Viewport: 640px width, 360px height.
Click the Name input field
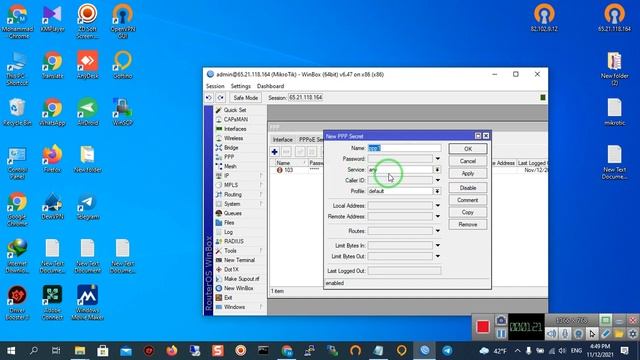404,148
